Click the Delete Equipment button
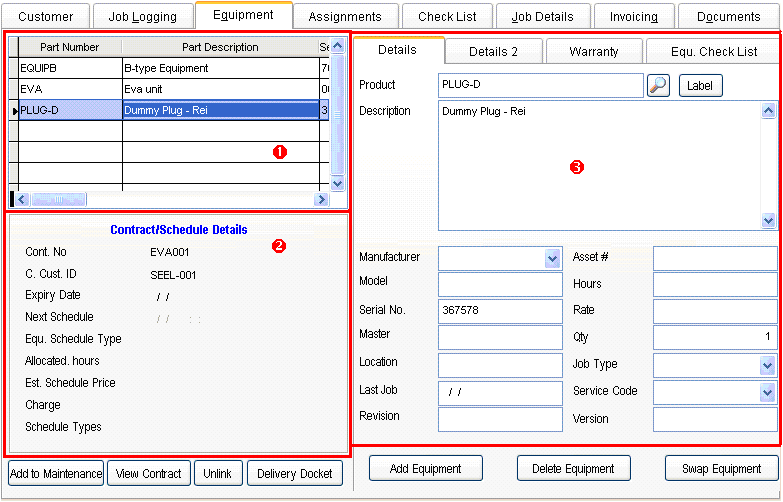 (x=573, y=468)
